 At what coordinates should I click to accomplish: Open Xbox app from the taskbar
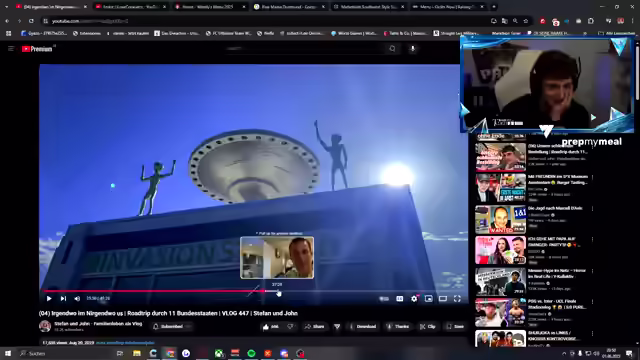[219, 353]
